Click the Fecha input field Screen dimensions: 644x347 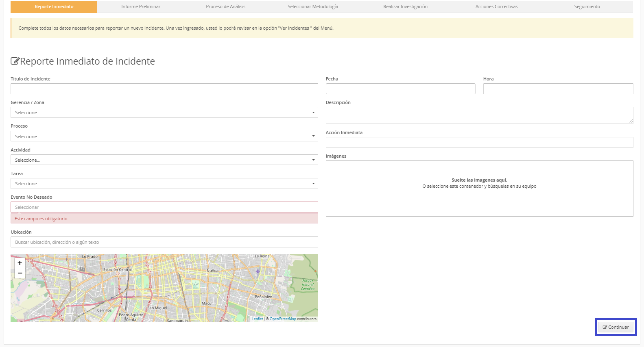(401, 89)
